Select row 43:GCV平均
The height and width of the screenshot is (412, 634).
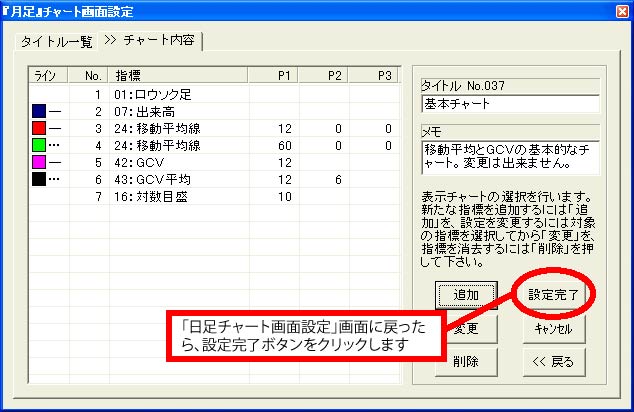pos(215,180)
